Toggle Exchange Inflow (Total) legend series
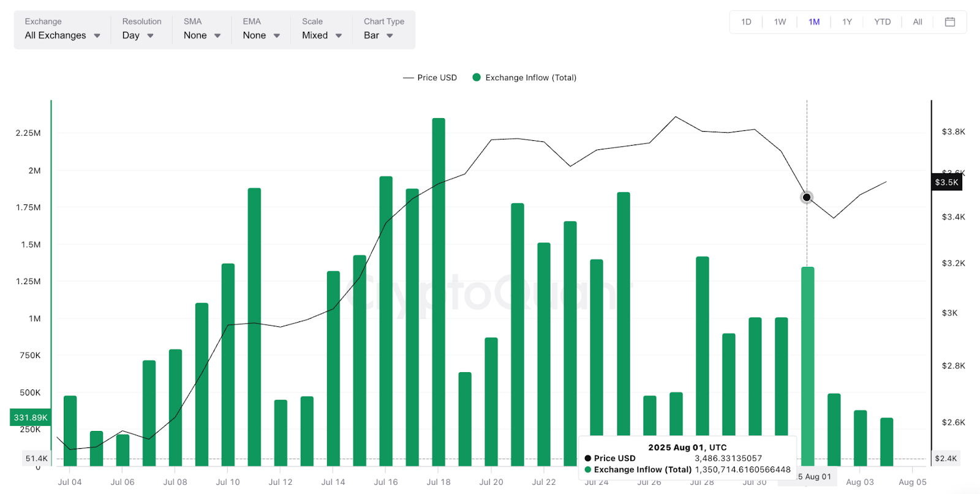This screenshot has height=494, width=980. click(530, 78)
